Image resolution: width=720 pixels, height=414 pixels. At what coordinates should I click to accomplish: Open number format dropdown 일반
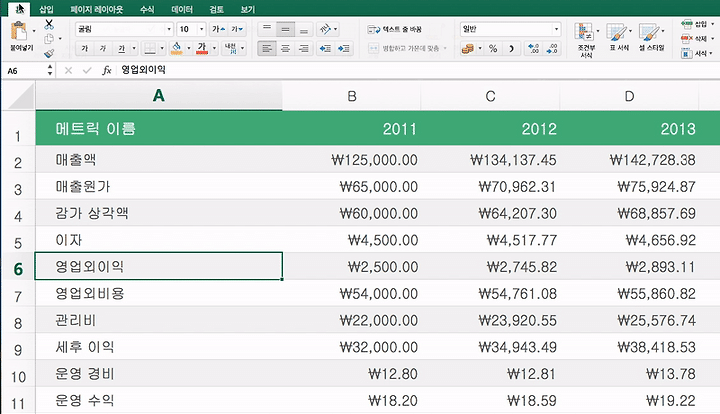pyautogui.click(x=556, y=29)
